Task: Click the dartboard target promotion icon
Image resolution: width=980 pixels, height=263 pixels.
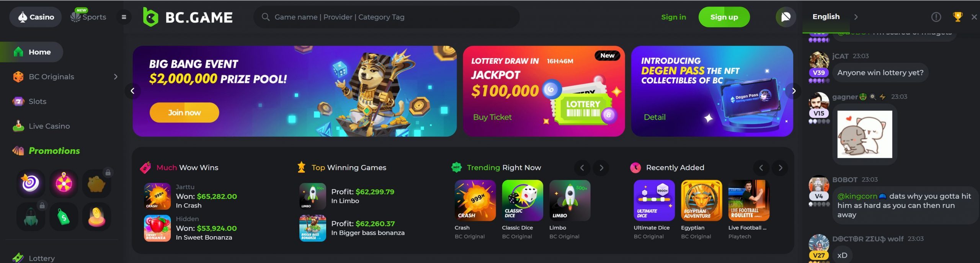Action: [x=31, y=183]
